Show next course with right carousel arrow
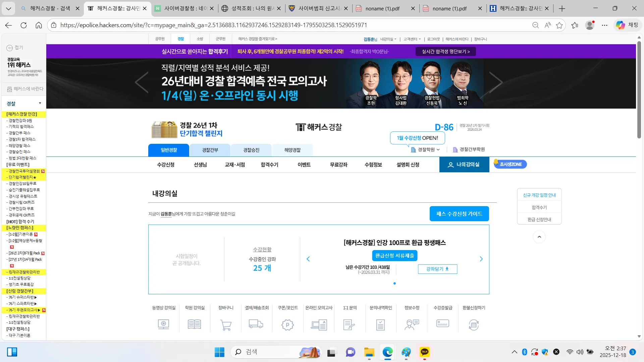Screen dimensions: 644x362 pyautogui.click(x=481, y=259)
